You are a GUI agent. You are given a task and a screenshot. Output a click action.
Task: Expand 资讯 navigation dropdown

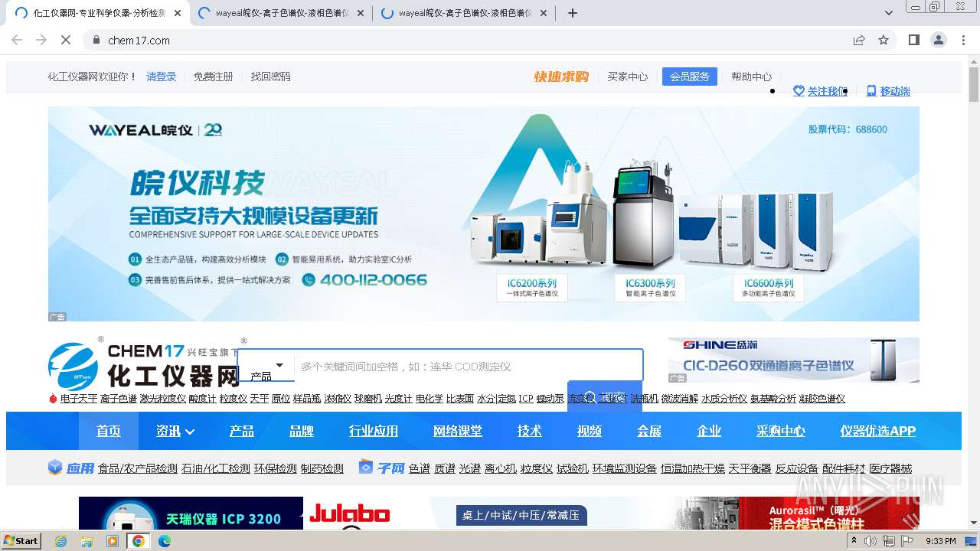point(175,431)
